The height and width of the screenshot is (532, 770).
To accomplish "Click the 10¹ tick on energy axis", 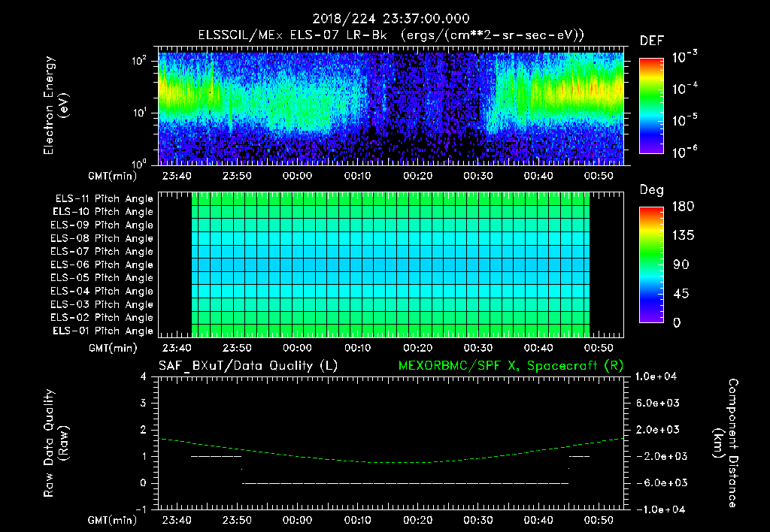I will tap(139, 113).
